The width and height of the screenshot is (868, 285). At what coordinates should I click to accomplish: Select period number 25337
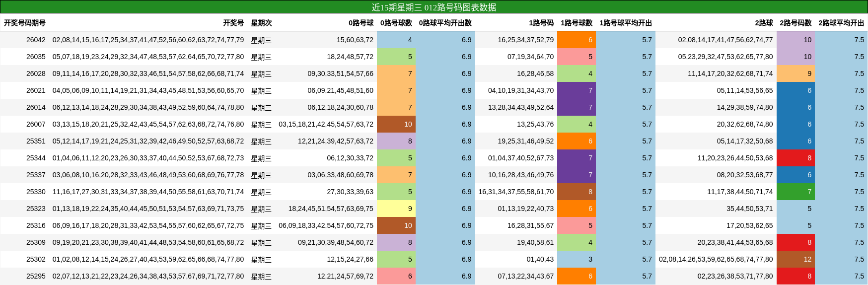click(x=36, y=175)
